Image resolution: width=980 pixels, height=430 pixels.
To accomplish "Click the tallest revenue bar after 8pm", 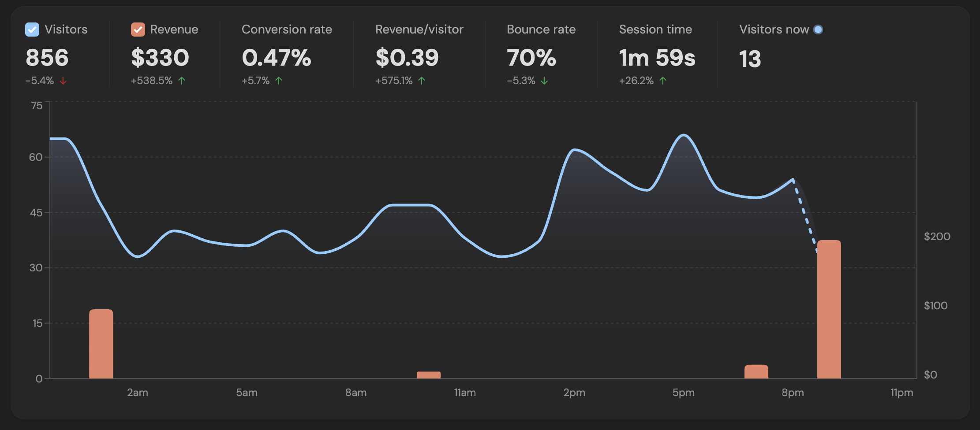I will click(829, 308).
